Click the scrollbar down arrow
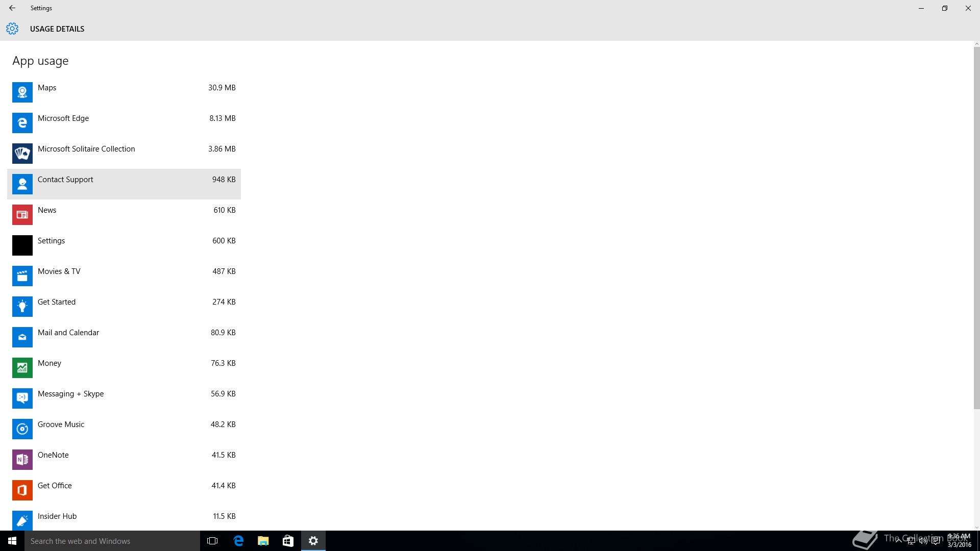The image size is (980, 551). (977, 528)
